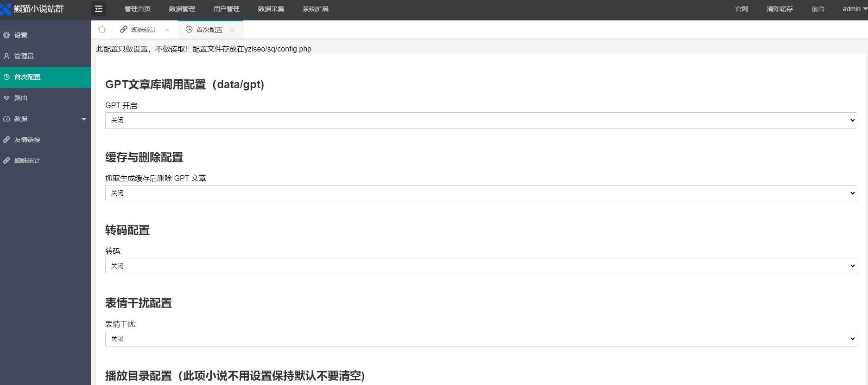Open 路由 in the sidebar

[45, 98]
